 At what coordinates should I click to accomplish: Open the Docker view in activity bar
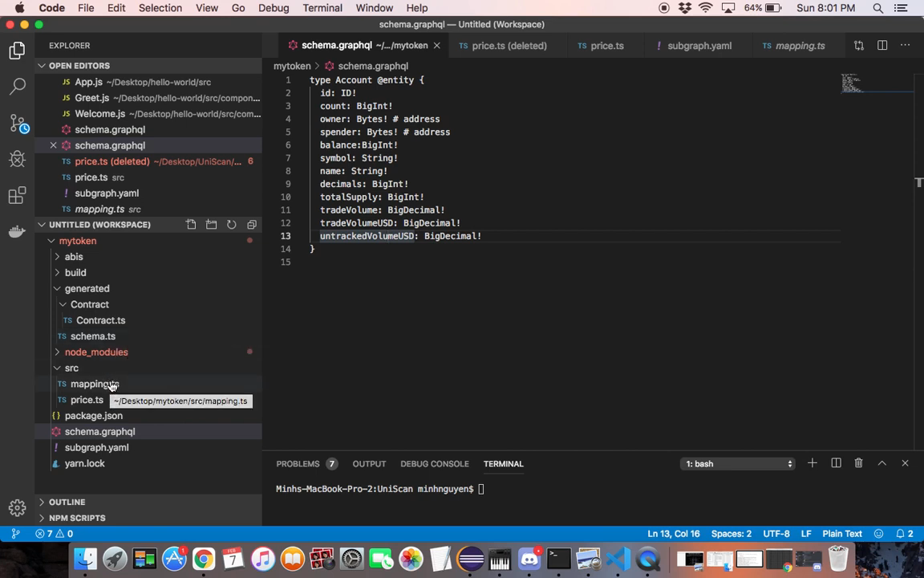(x=17, y=231)
